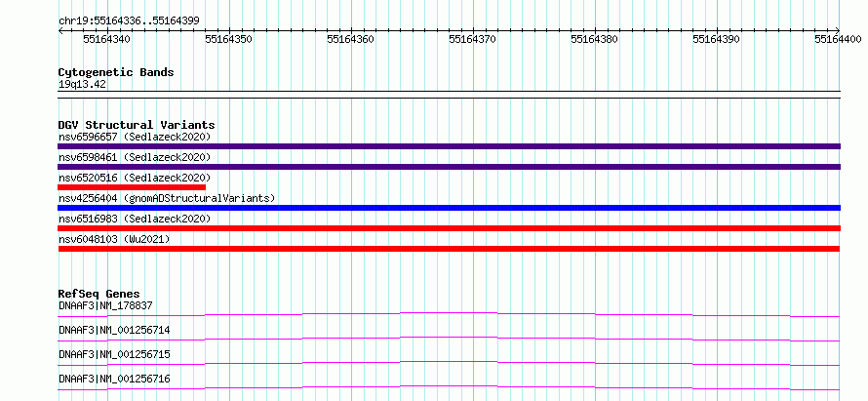Click the magenta gene line for NM_178837

pyautogui.click(x=449, y=314)
